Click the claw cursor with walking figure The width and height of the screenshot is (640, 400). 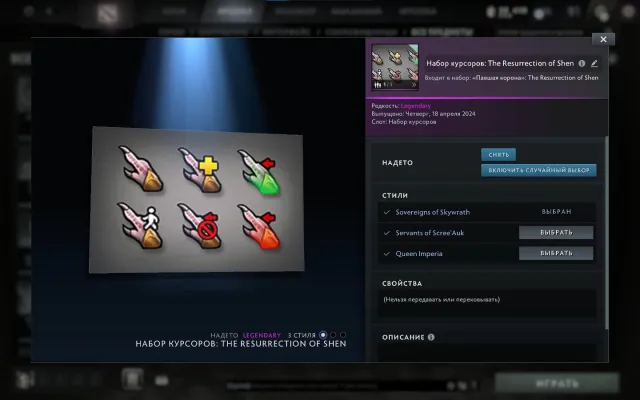[140, 226]
